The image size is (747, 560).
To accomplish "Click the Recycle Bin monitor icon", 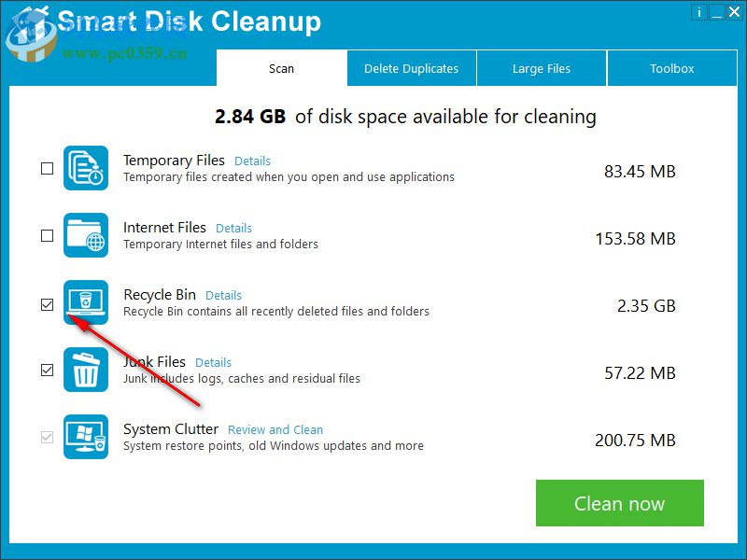I will [x=86, y=302].
